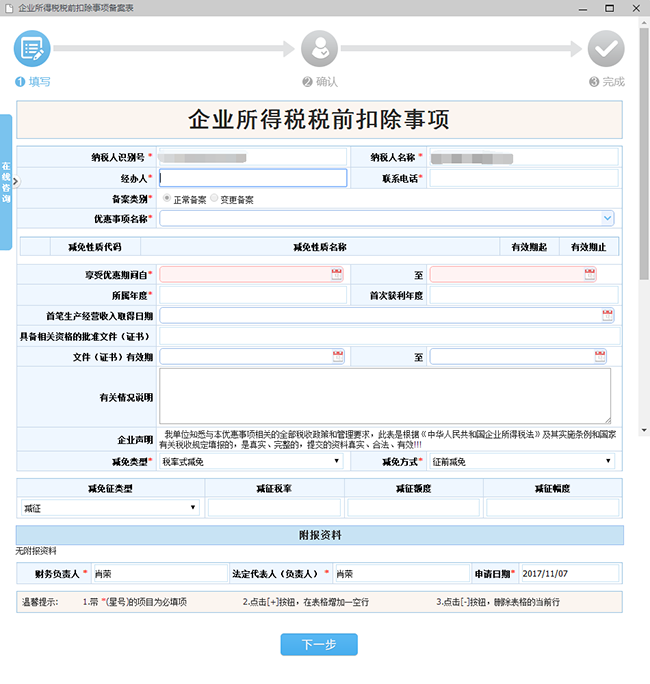Click the 填写 step icon

pyautogui.click(x=32, y=47)
